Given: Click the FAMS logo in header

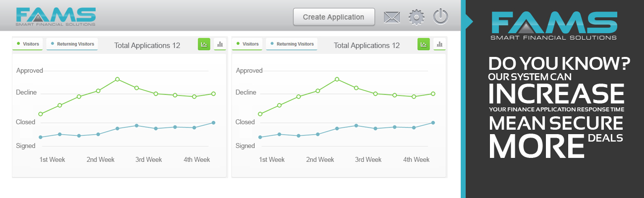Looking at the screenshot, I should [55, 16].
